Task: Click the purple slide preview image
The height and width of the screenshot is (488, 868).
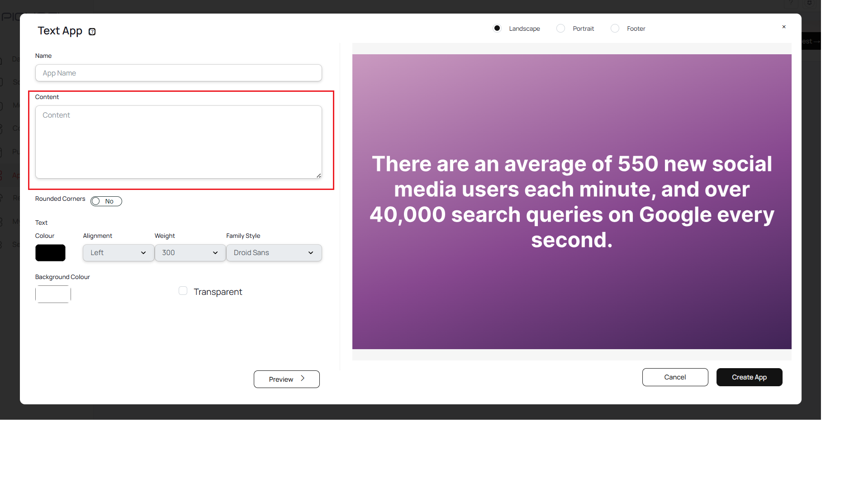Action: [572, 202]
